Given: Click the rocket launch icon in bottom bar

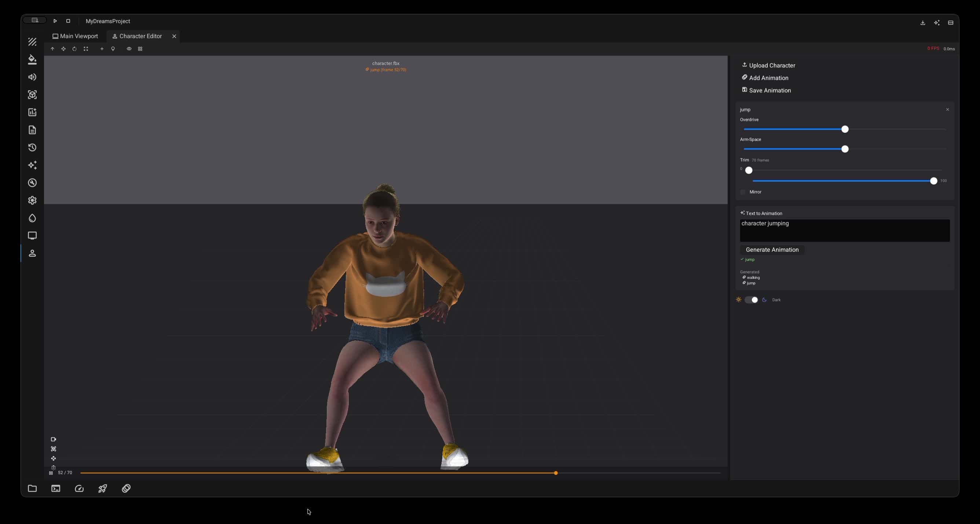Looking at the screenshot, I should (103, 489).
